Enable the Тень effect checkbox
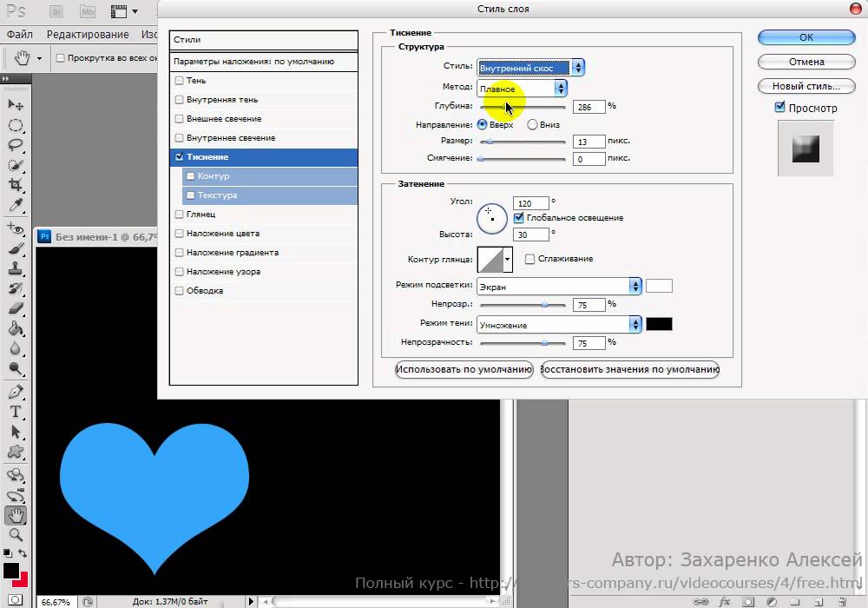868x608 pixels. tap(179, 80)
